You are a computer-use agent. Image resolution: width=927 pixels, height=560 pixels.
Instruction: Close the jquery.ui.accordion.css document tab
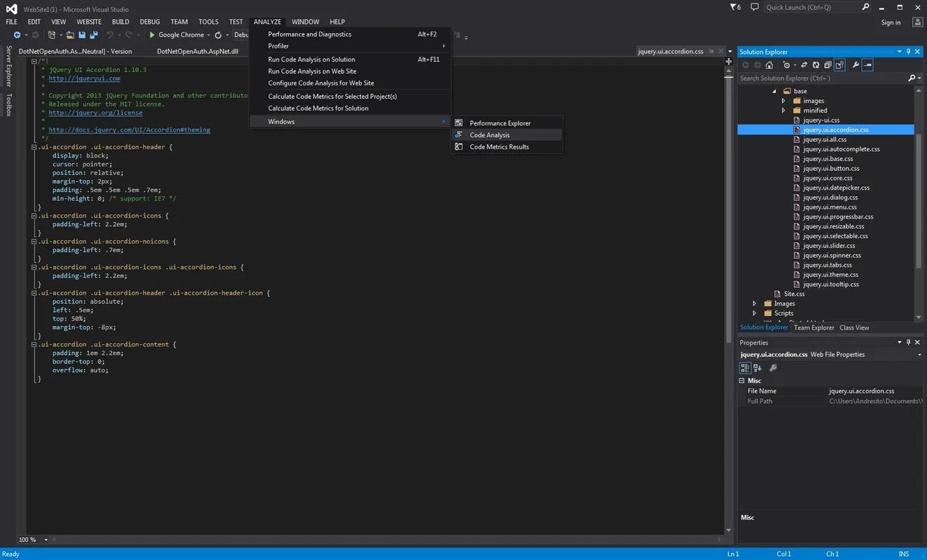click(x=722, y=51)
